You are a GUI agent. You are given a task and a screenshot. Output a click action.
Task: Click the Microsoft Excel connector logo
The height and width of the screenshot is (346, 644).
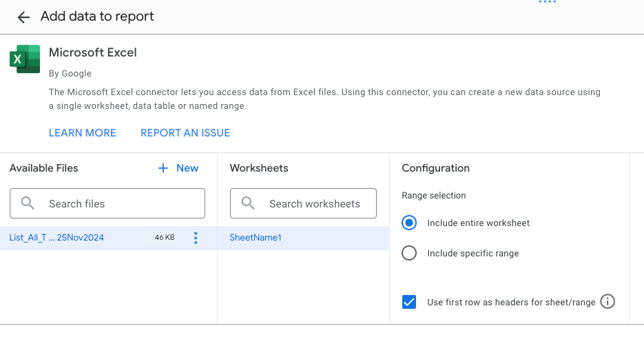click(25, 59)
